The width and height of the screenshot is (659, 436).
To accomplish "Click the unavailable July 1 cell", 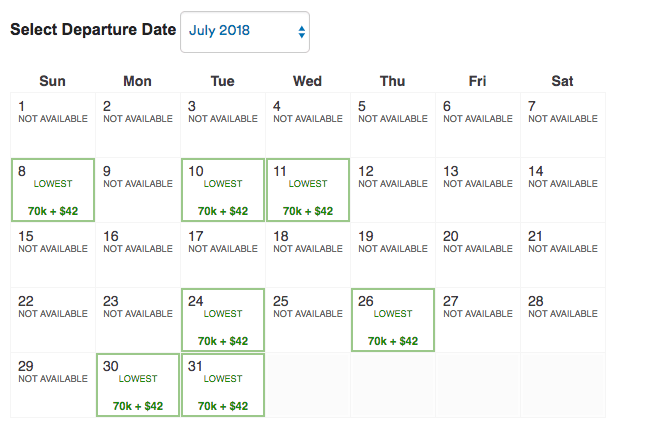I will [x=53, y=125].
